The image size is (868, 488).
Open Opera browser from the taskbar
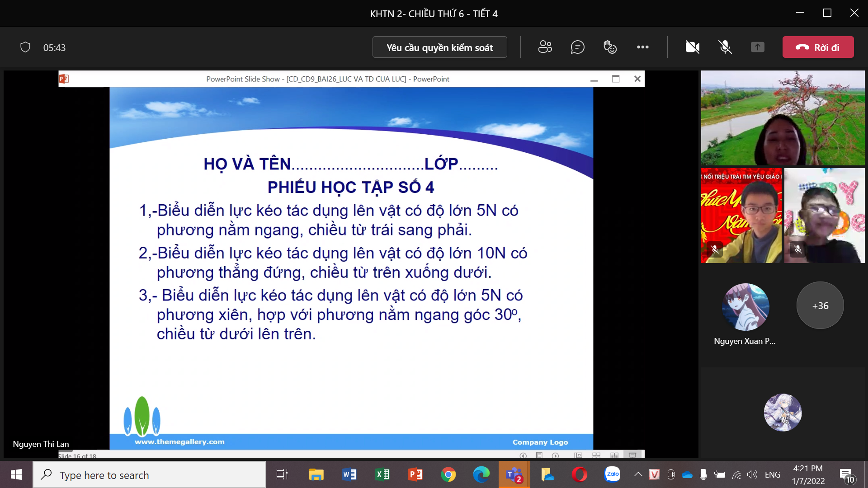pyautogui.click(x=580, y=474)
